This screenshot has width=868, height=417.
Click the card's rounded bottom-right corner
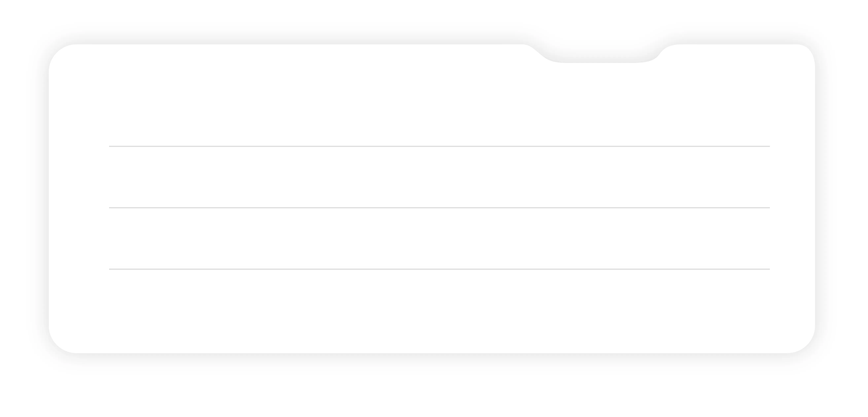pos(803,341)
